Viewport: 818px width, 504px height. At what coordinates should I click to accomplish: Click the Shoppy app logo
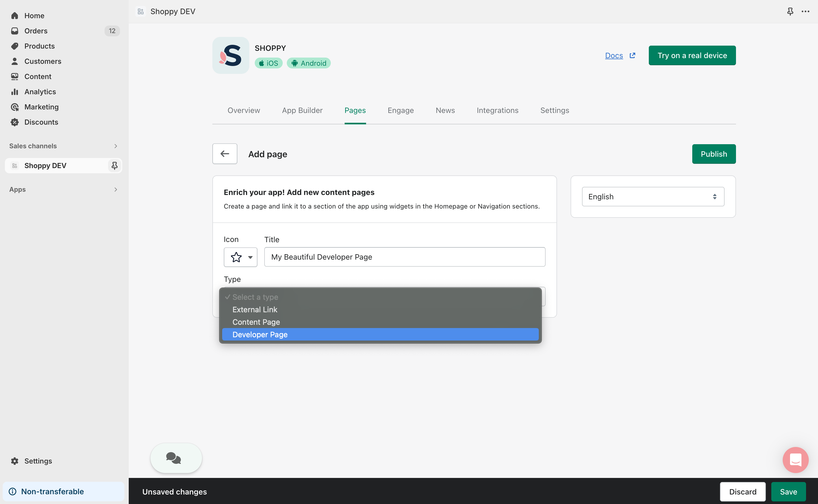(x=231, y=55)
